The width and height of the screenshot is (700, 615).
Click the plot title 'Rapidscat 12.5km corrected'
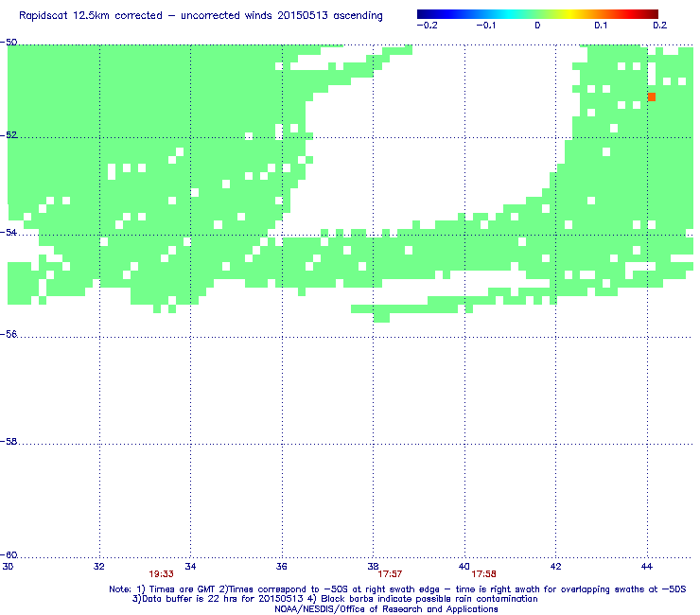point(91,16)
